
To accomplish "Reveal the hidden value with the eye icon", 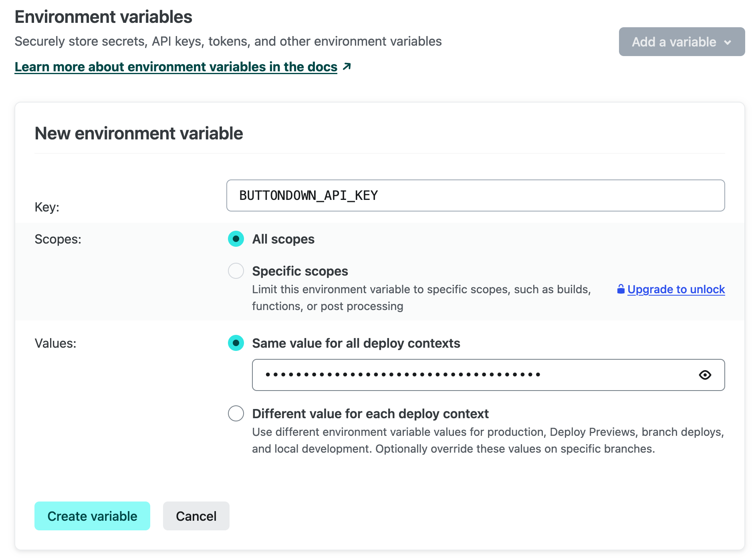I will [x=705, y=375].
